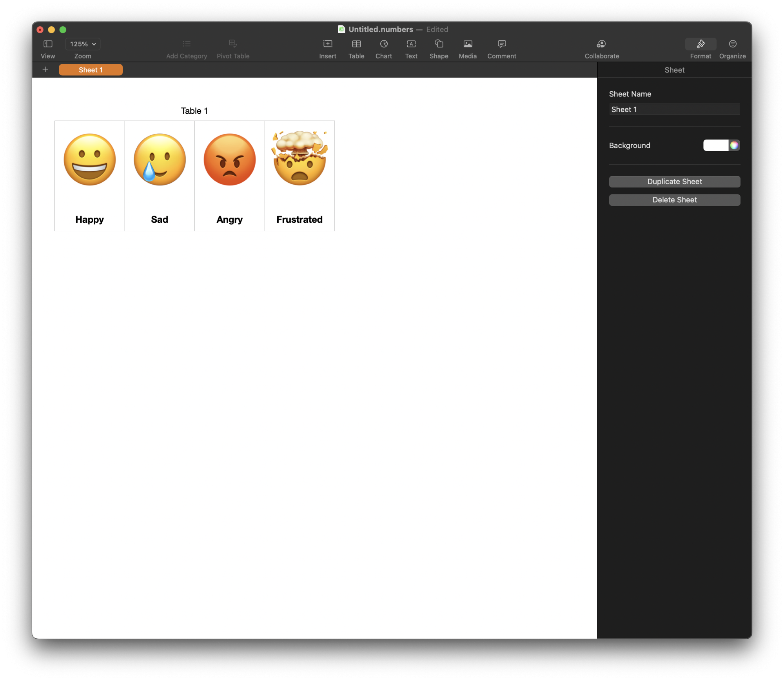
Task: Open the Shape library icon
Action: pyautogui.click(x=439, y=44)
